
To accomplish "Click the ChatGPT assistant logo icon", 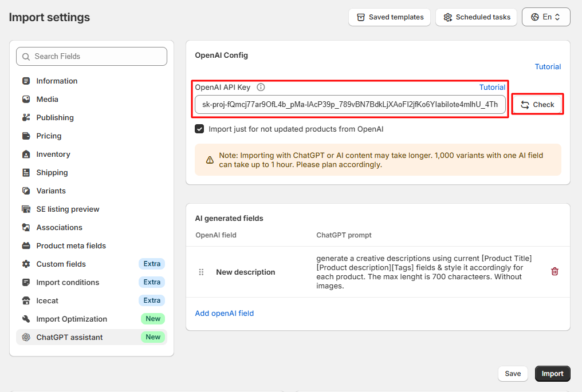I will coord(26,337).
